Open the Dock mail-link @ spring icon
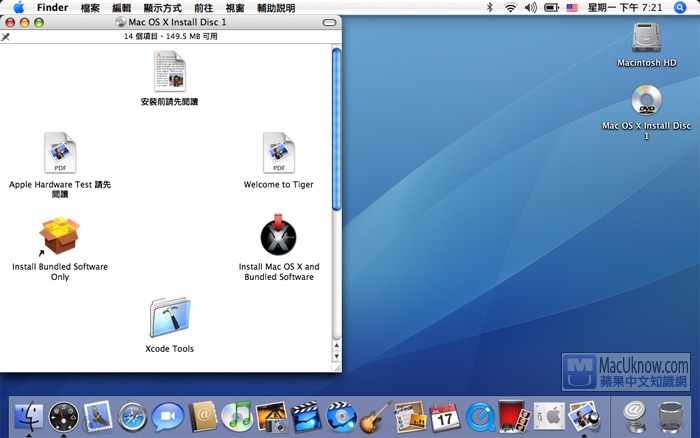The height and width of the screenshot is (438, 700). coord(635,417)
